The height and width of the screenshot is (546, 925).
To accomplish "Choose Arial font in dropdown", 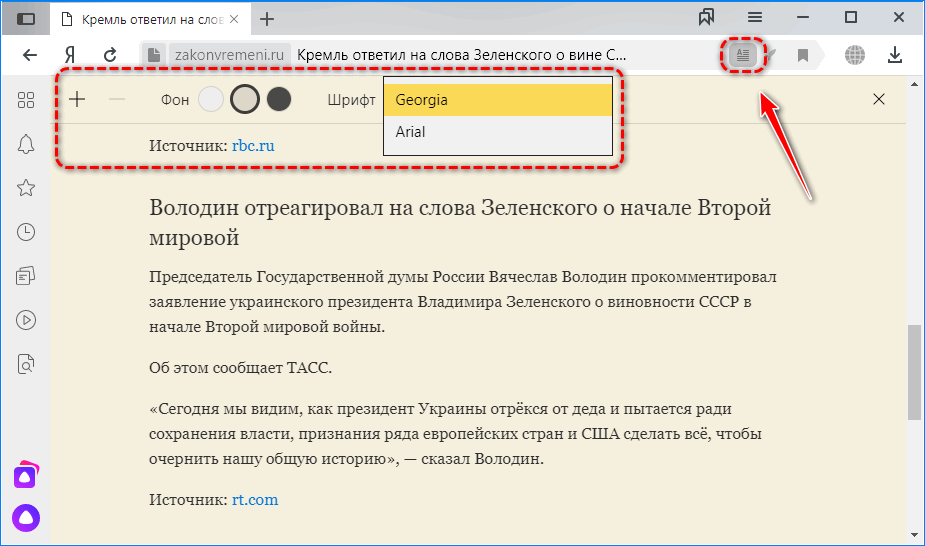I will tap(498, 131).
